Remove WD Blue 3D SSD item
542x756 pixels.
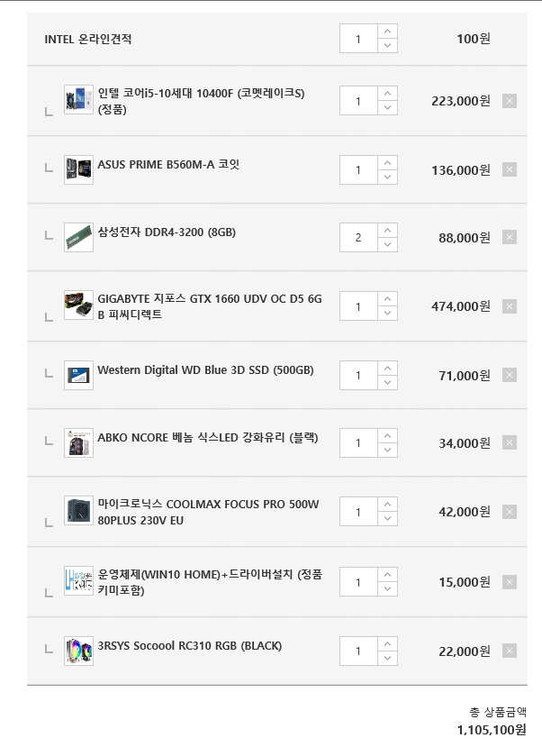(510, 375)
